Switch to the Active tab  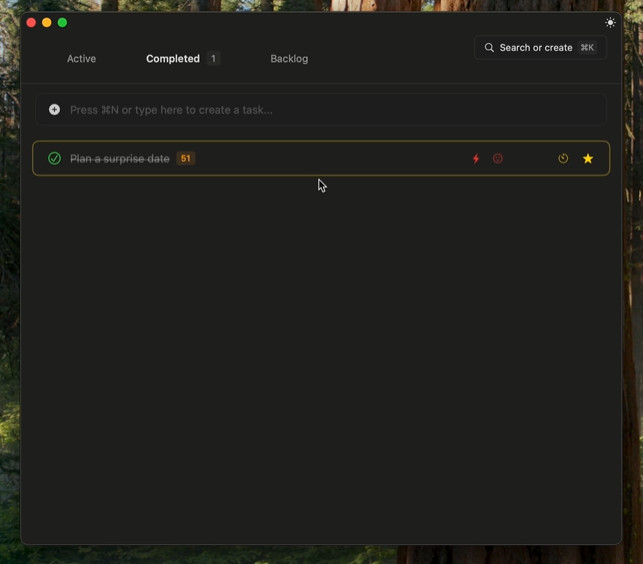tap(81, 59)
